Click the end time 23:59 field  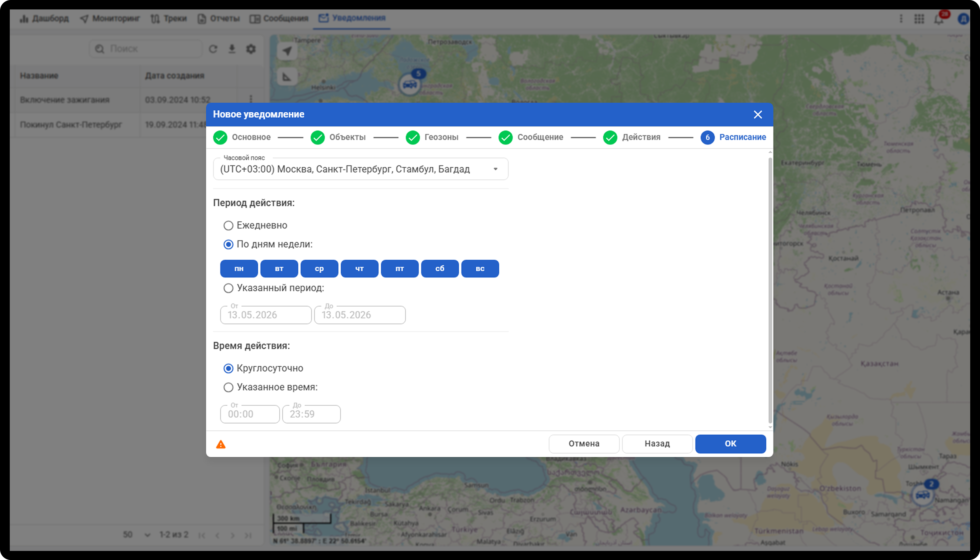(x=311, y=414)
